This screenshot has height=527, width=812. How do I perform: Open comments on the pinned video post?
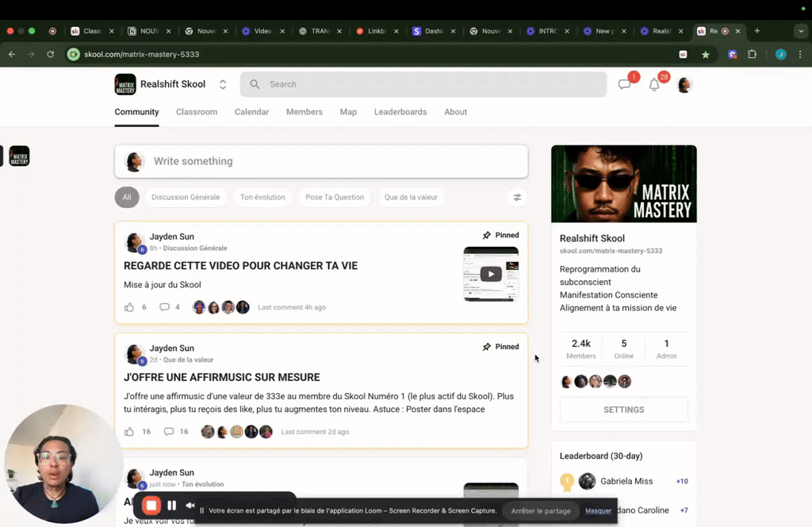164,307
